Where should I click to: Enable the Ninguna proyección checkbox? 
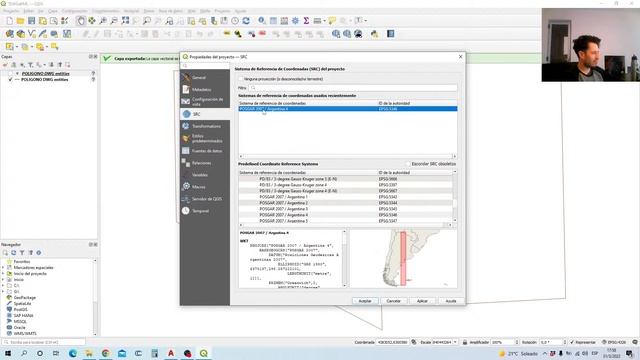(241, 79)
